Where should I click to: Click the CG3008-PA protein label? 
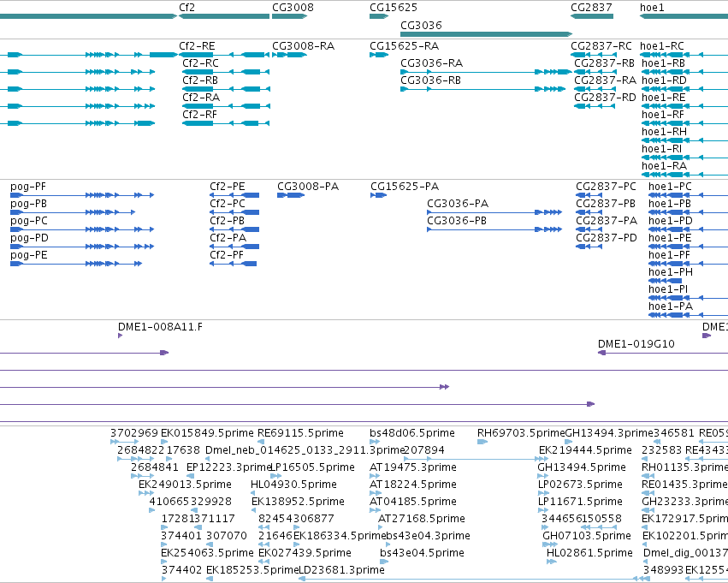(x=308, y=187)
